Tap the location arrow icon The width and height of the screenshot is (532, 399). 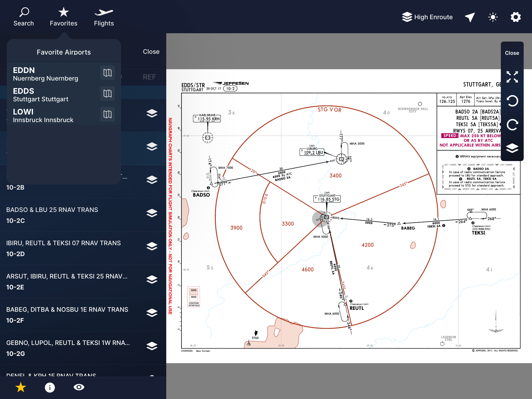click(x=470, y=17)
